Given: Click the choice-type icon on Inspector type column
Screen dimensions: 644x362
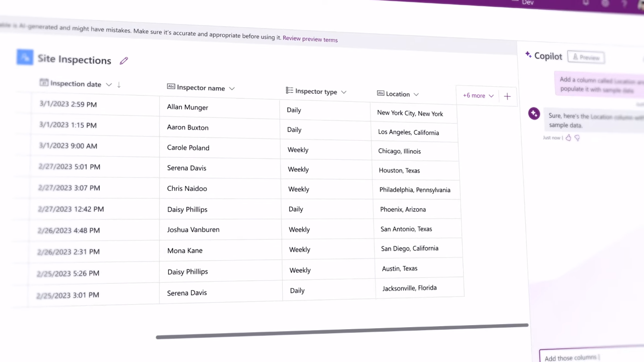Looking at the screenshot, I should tap(289, 91).
